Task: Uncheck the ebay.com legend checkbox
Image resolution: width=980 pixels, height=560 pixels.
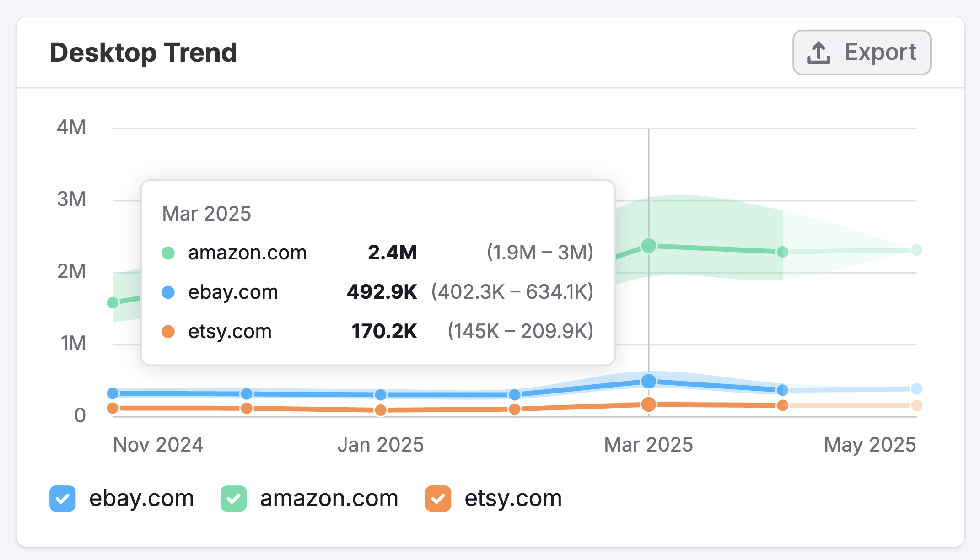Action: [62, 498]
